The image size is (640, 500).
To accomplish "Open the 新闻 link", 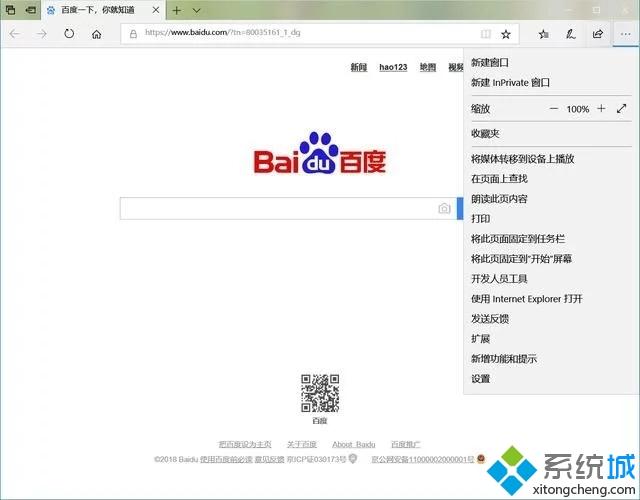I will coord(359,67).
